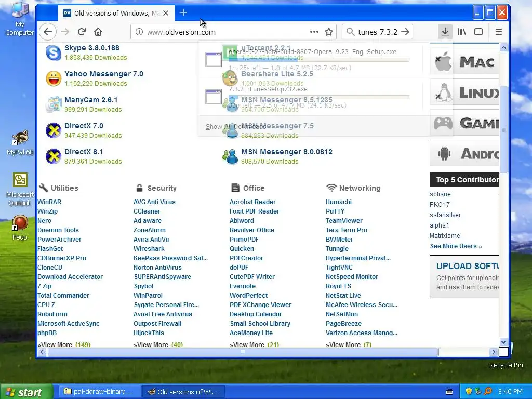Image resolution: width=532 pixels, height=399 pixels.
Task: Open the Linux platform category
Action: pos(464,92)
